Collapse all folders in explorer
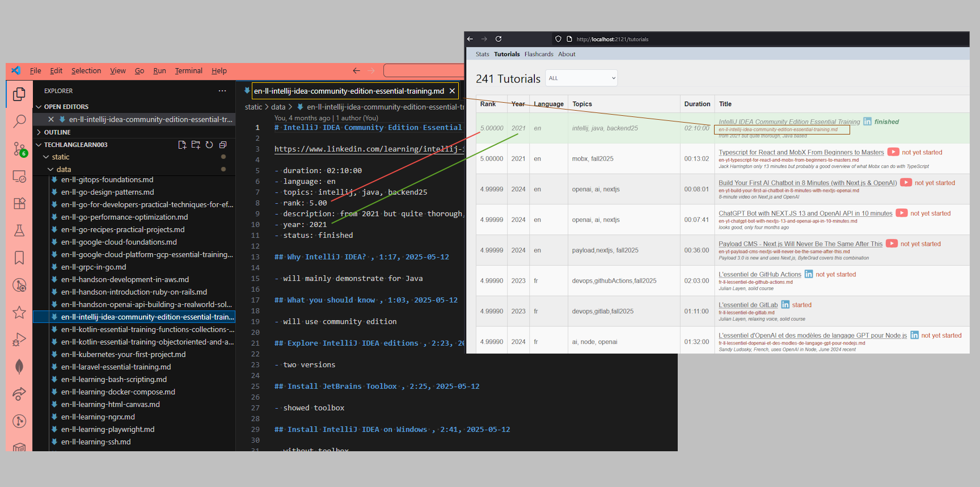Image resolution: width=980 pixels, height=487 pixels. 223,145
